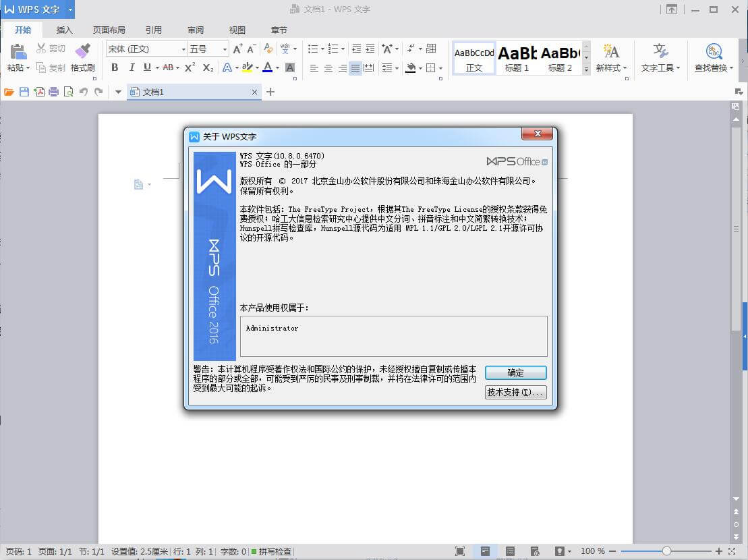Add a new document tab with plus
This screenshot has width=748, height=560.
[x=270, y=92]
